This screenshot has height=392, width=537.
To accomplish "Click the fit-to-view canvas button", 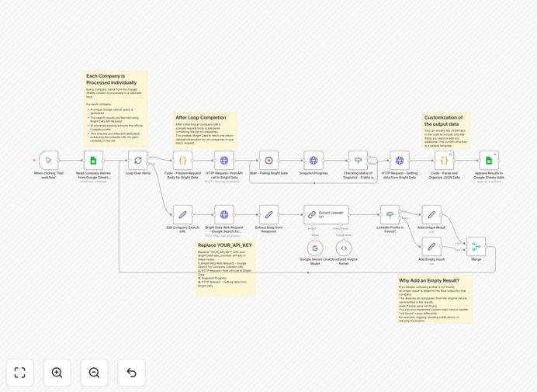I will pos(20,373).
